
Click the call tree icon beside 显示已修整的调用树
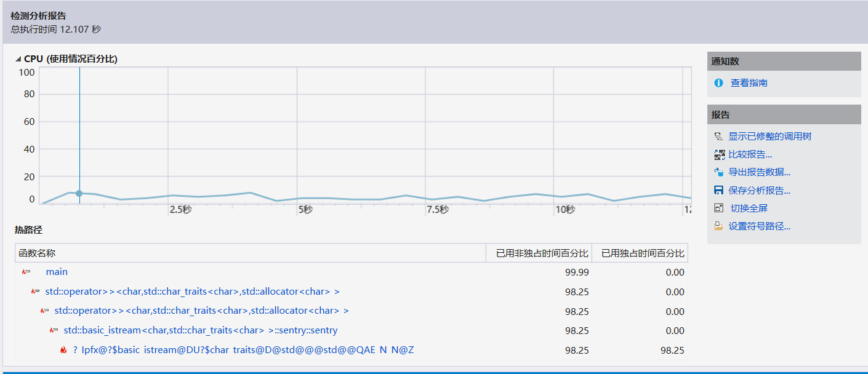point(718,137)
